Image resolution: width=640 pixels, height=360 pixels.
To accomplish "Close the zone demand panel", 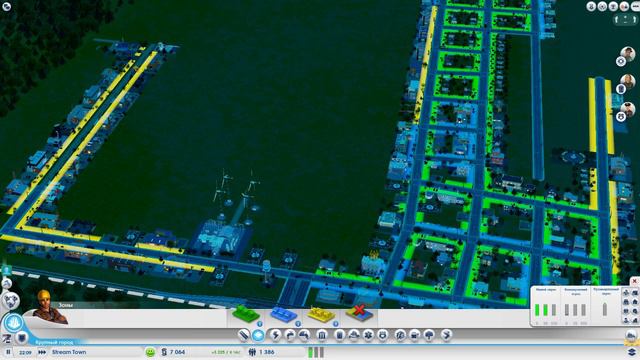I will [x=635, y=282].
